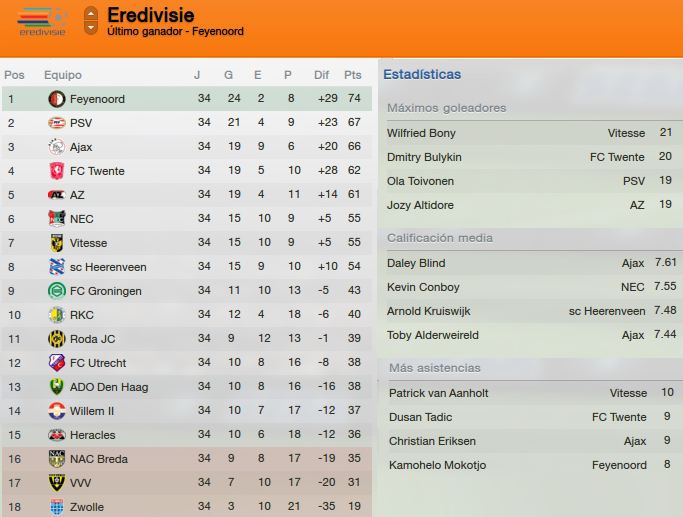Click the Feyenoord club crest
The width and height of the screenshot is (683, 517).
tap(57, 99)
